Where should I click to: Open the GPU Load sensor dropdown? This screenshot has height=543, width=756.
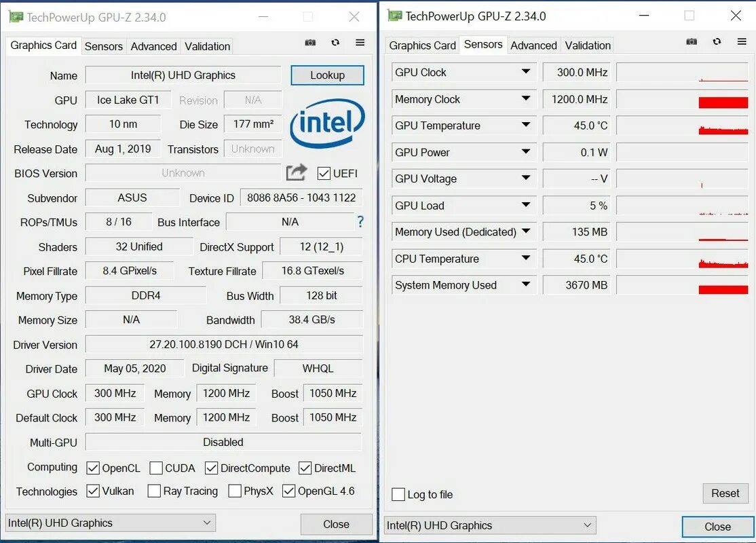click(x=526, y=206)
